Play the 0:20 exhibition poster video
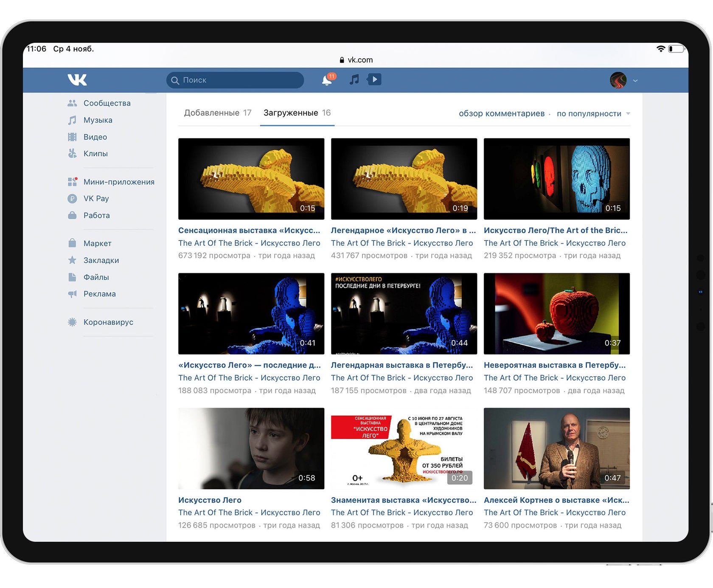Screen dimensions: 713x588 (x=404, y=448)
